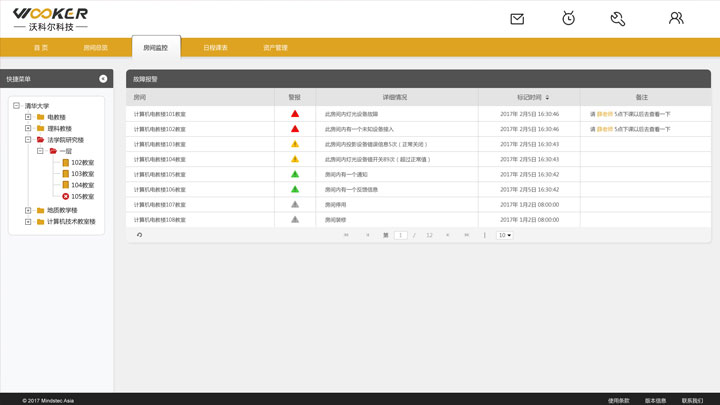Switch to the 资产管理 tab
Image resolution: width=720 pixels, height=405 pixels.
click(275, 48)
